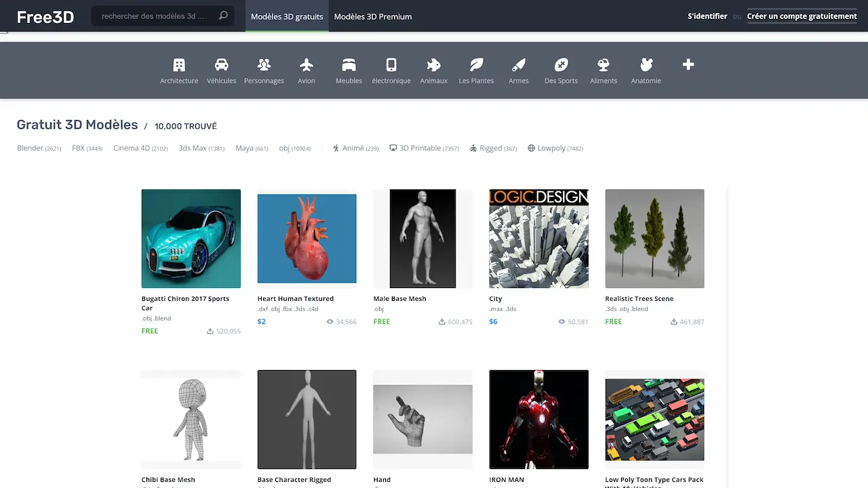868x488 pixels.
Task: Expand more categories with plus icon
Action: tap(688, 64)
